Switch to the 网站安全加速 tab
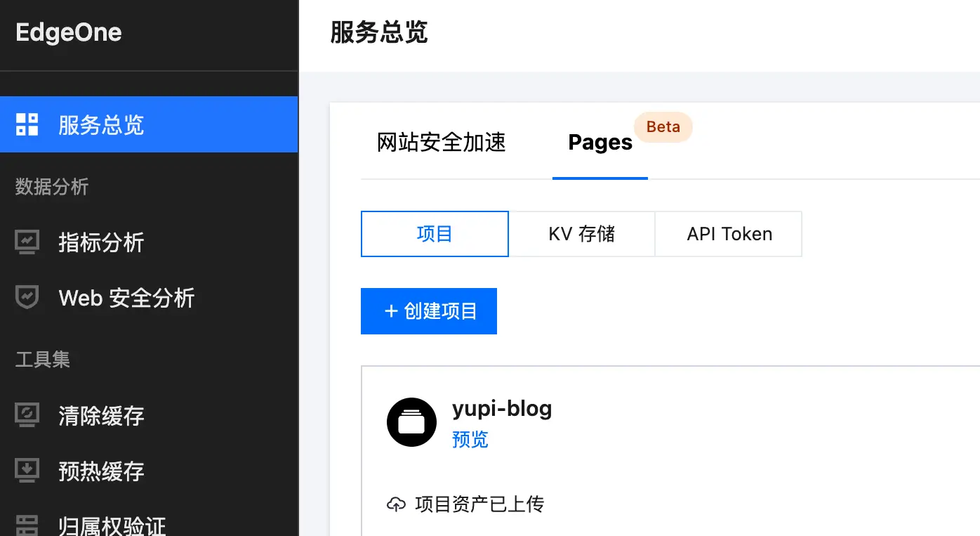980x536 pixels. (x=441, y=143)
